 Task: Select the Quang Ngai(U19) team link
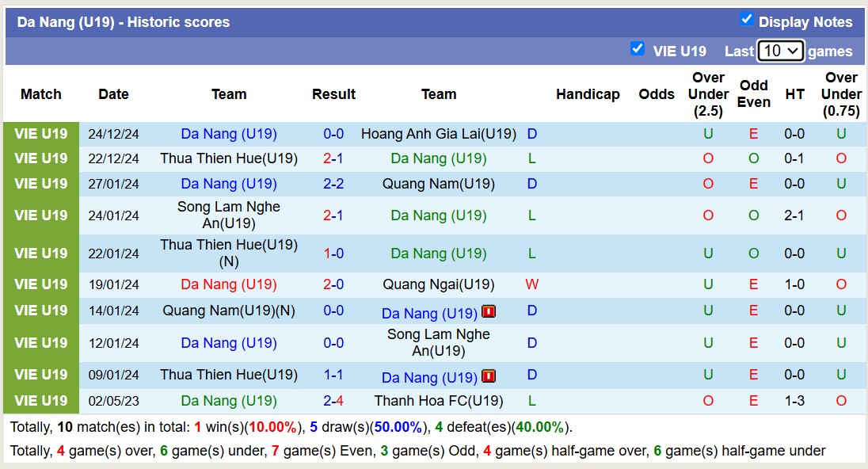[439, 284]
